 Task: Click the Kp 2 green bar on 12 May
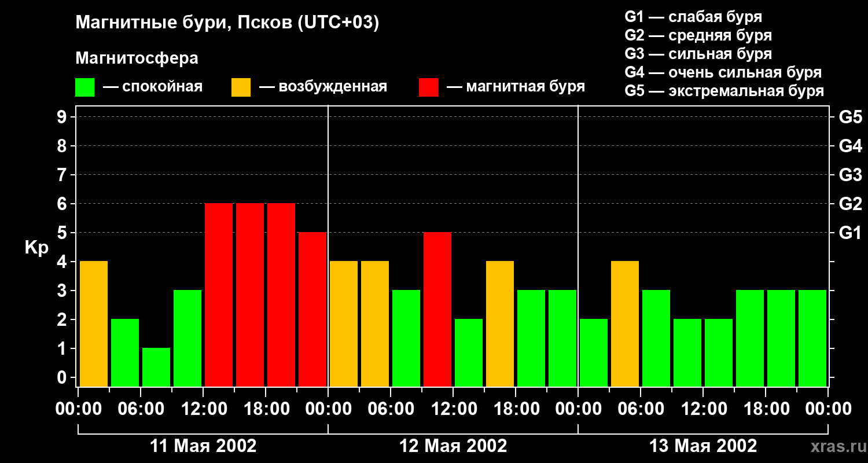(x=469, y=352)
